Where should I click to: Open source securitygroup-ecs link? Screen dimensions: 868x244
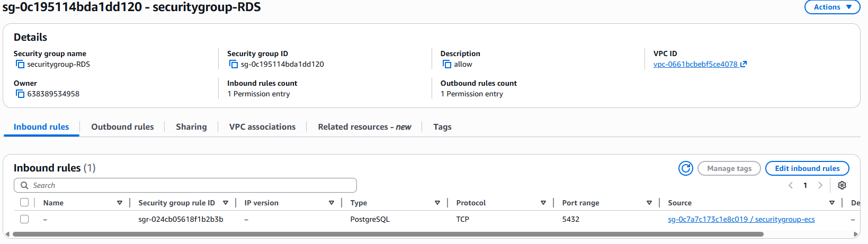[741, 219]
